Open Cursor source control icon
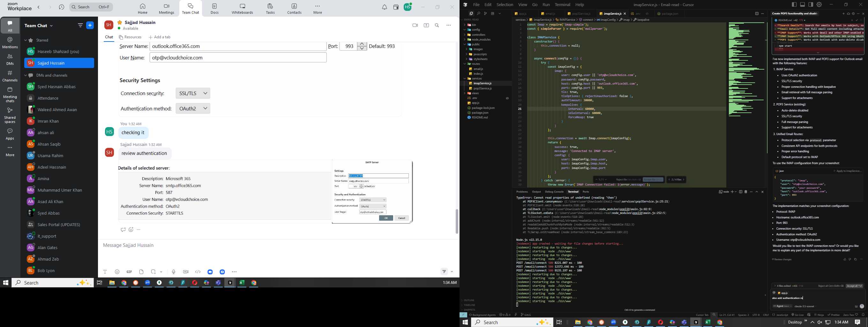This screenshot has height=327, width=868. coord(485,13)
